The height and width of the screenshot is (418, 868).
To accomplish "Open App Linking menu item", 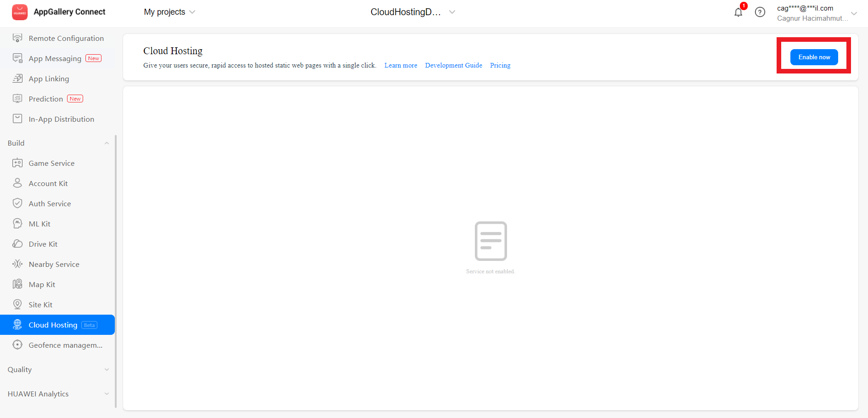I will [57, 79].
